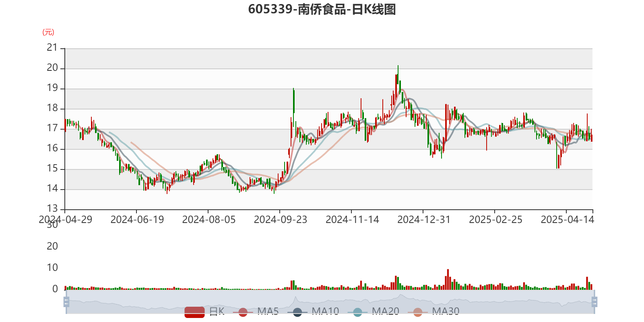Click the 20 label on the volume axis
Image resolution: width=644 pixels, height=322 pixels.
pos(52,246)
